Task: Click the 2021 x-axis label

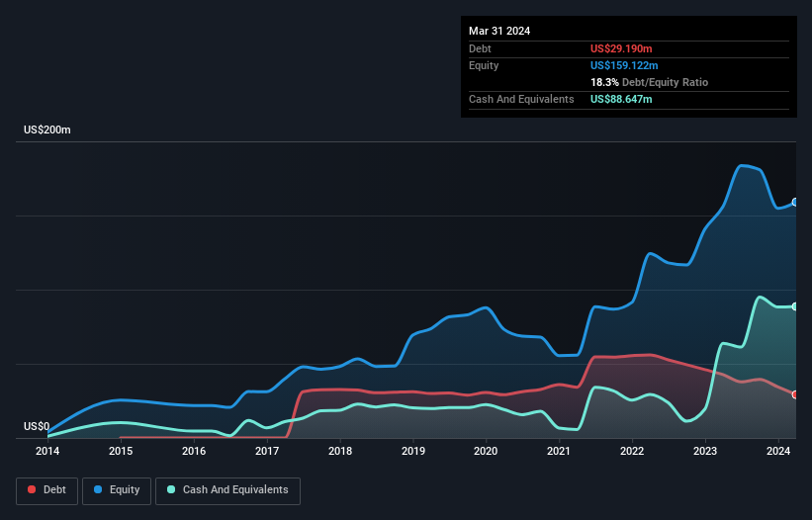Action: (559, 451)
